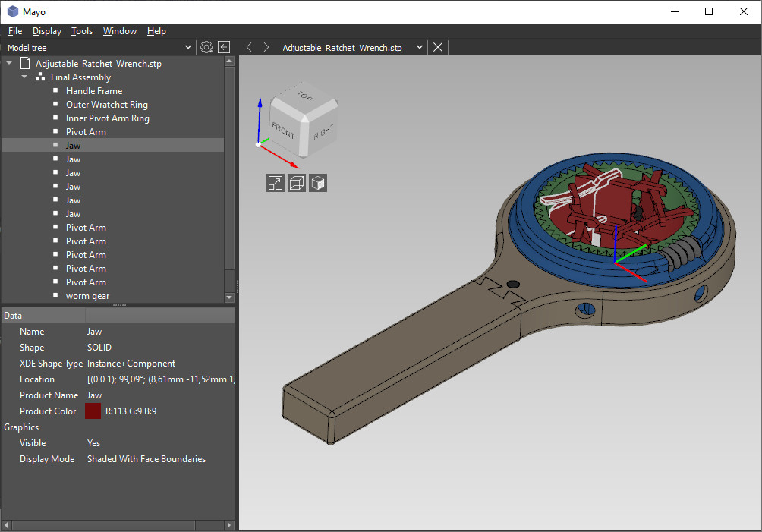The width and height of the screenshot is (762, 532).
Task: Go to previous document arrow
Action: (249, 47)
